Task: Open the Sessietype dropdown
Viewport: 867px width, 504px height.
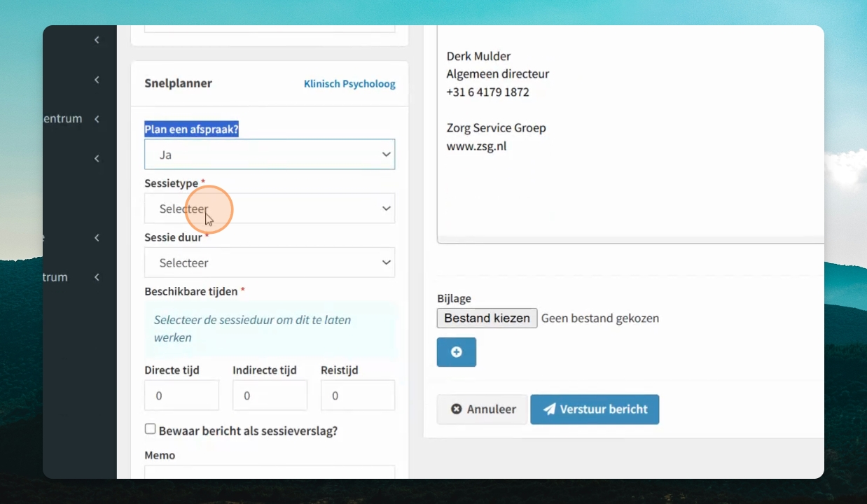Action: tap(270, 209)
